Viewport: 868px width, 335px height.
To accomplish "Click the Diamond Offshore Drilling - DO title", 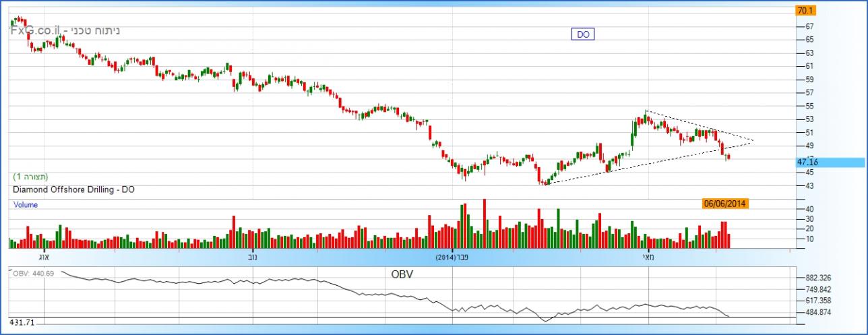I will [x=73, y=190].
